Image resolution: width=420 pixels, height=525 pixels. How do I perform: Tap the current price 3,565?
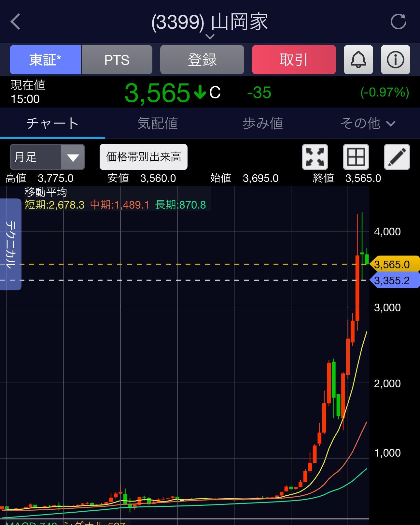(157, 93)
